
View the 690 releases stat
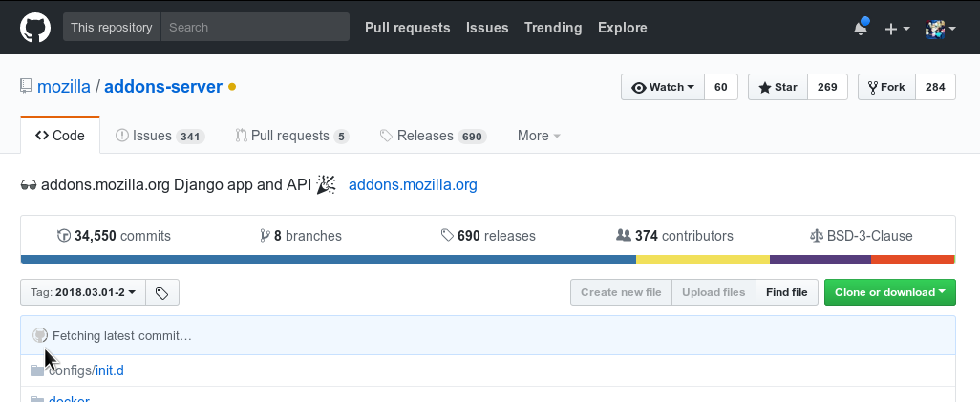488,236
